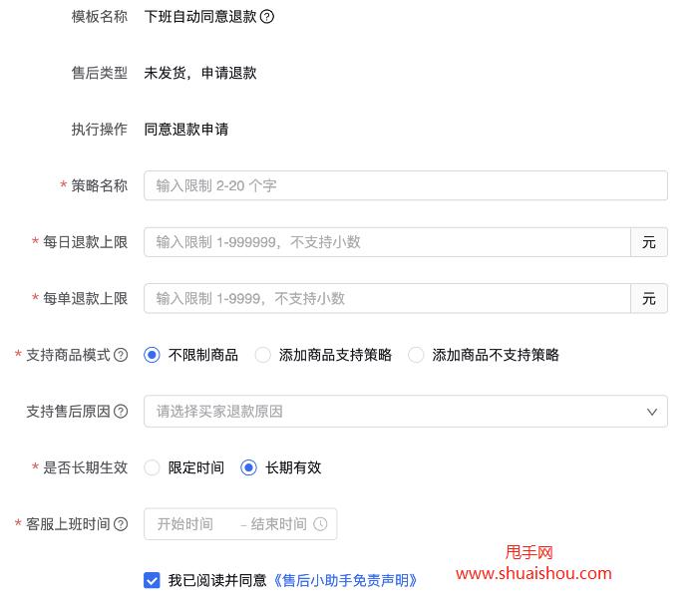Viewport: 700px width, 607px height.
Task: Choose the 限定时间 radio option
Action: tap(152, 467)
